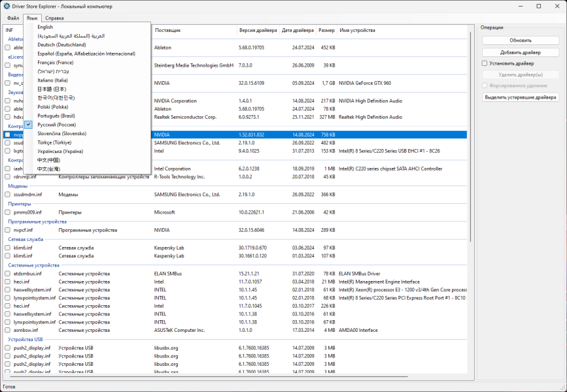The image size is (567, 392).
Task: Select the R-Tools Technology Inc. row
Action: point(236,176)
